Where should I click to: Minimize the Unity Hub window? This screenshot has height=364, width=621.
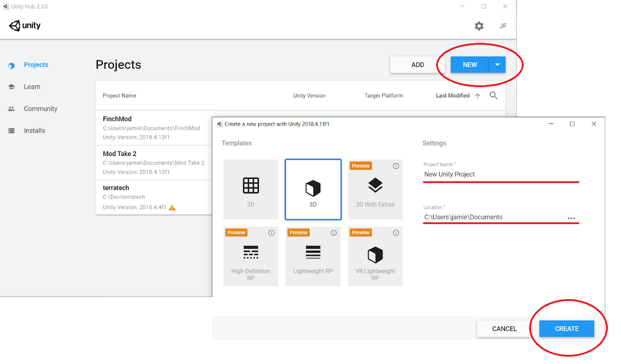[x=462, y=7]
